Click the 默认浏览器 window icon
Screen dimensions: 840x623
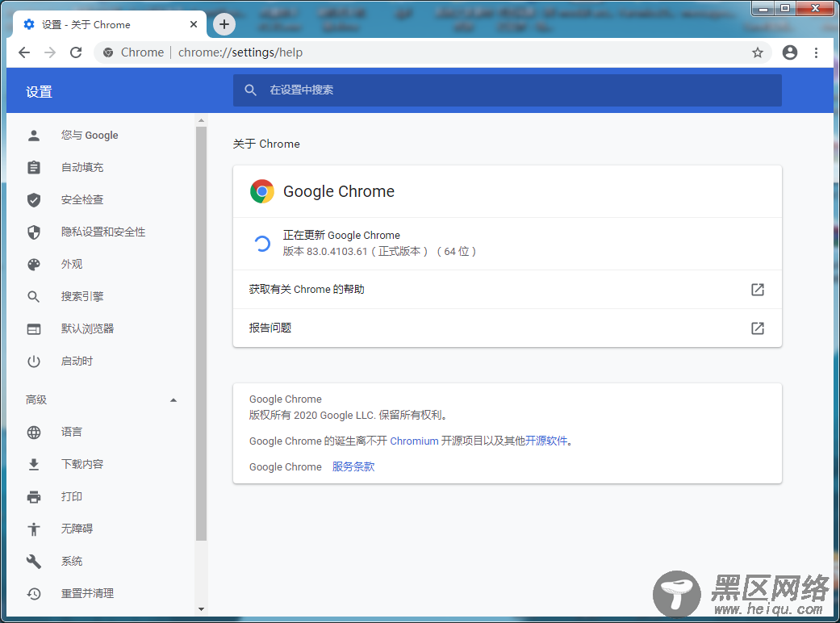34,329
